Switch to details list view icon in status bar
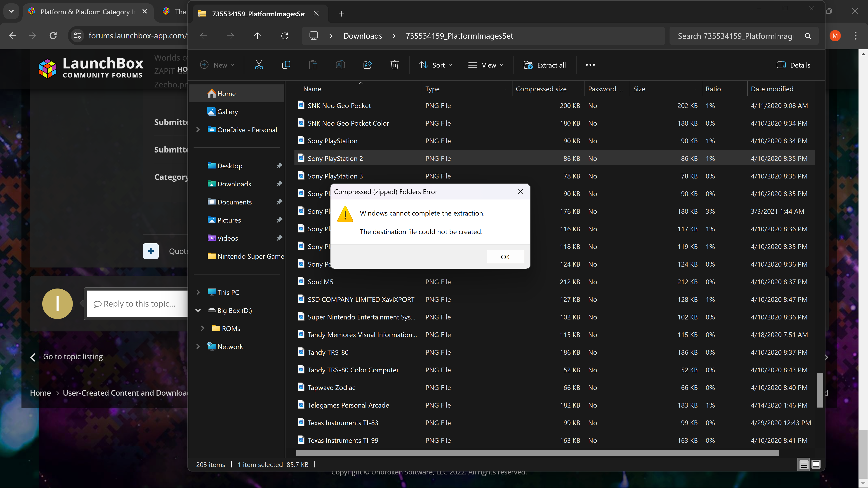This screenshot has width=868, height=488. 804,465
